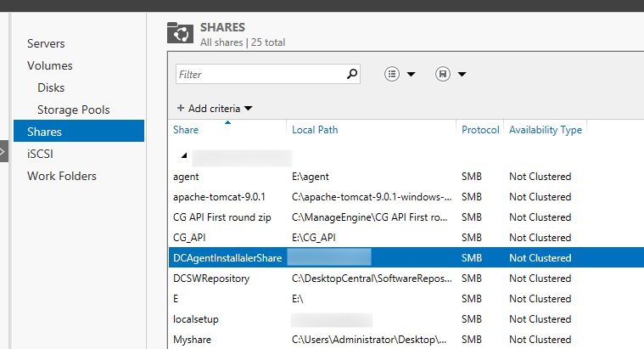This screenshot has width=644, height=349.
Task: Open the list view options icon
Action: coord(393,74)
